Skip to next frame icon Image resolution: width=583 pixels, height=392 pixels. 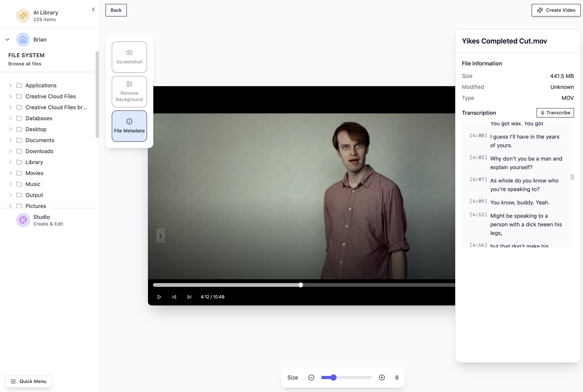(189, 297)
